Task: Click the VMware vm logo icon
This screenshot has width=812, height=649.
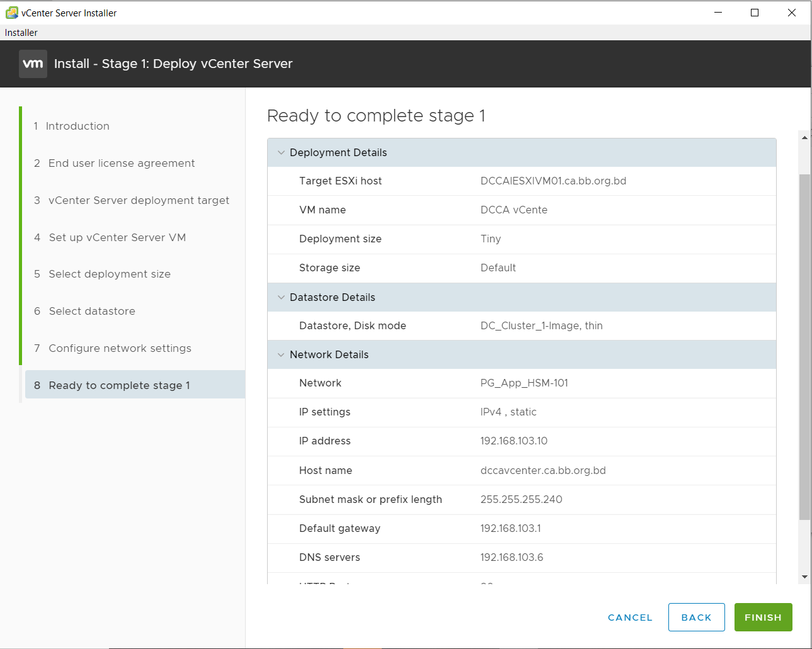Action: [33, 64]
